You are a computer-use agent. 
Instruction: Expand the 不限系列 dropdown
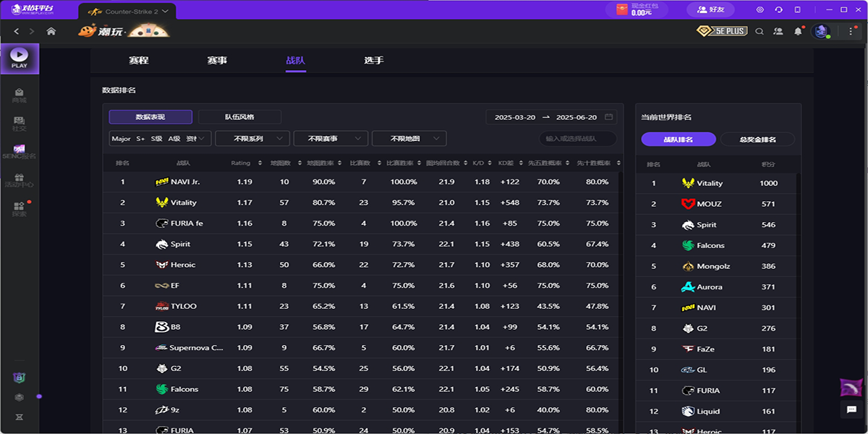tap(252, 138)
